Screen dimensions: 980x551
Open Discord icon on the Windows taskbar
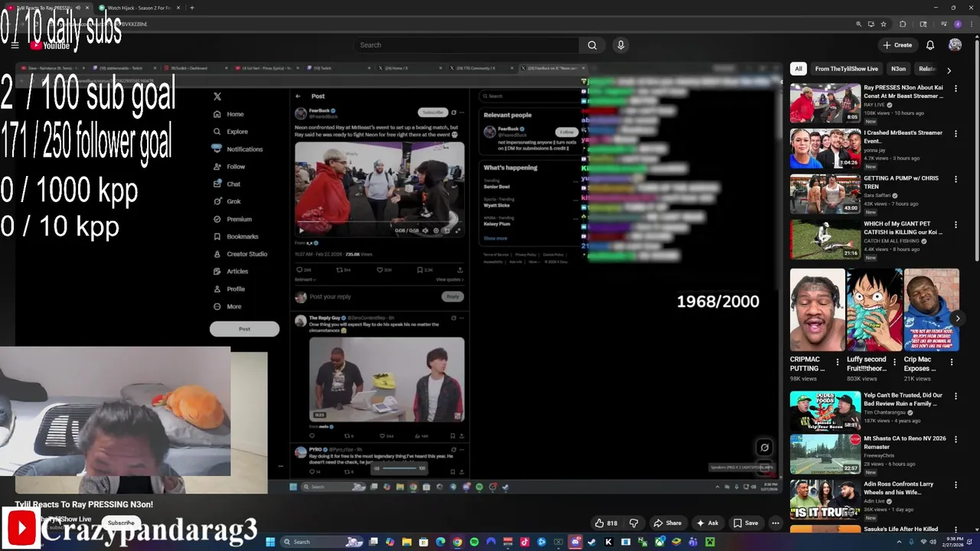[x=575, y=542]
